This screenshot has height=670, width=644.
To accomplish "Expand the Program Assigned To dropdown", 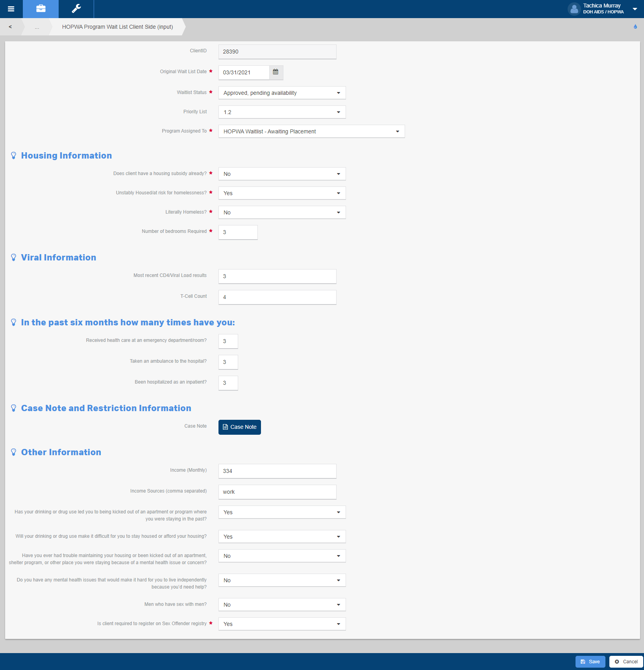I will pyautogui.click(x=311, y=131).
